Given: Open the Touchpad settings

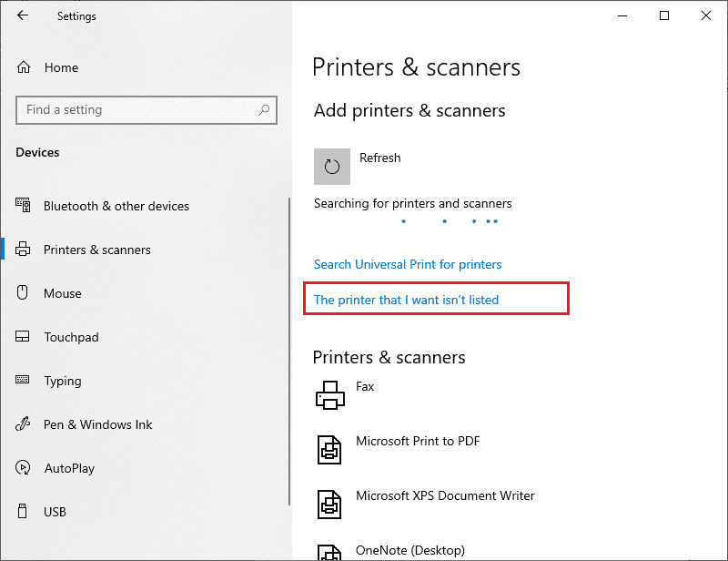Looking at the screenshot, I should click(72, 337).
